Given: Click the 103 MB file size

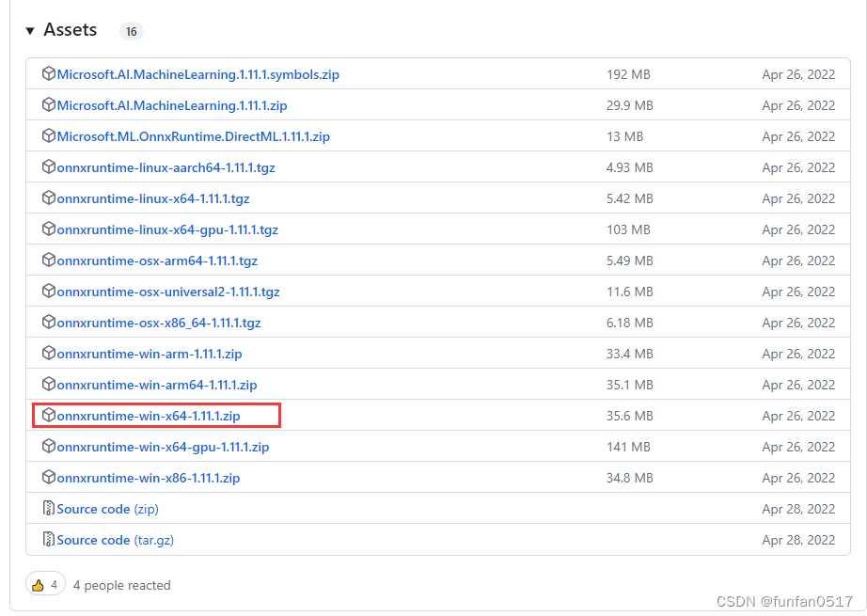Looking at the screenshot, I should pyautogui.click(x=628, y=229).
